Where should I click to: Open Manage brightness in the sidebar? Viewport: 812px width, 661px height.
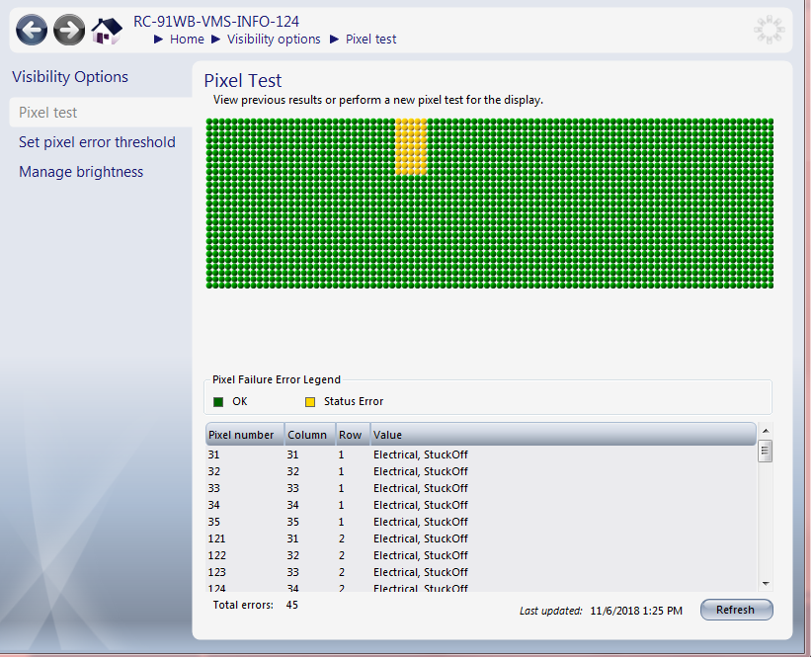81,172
